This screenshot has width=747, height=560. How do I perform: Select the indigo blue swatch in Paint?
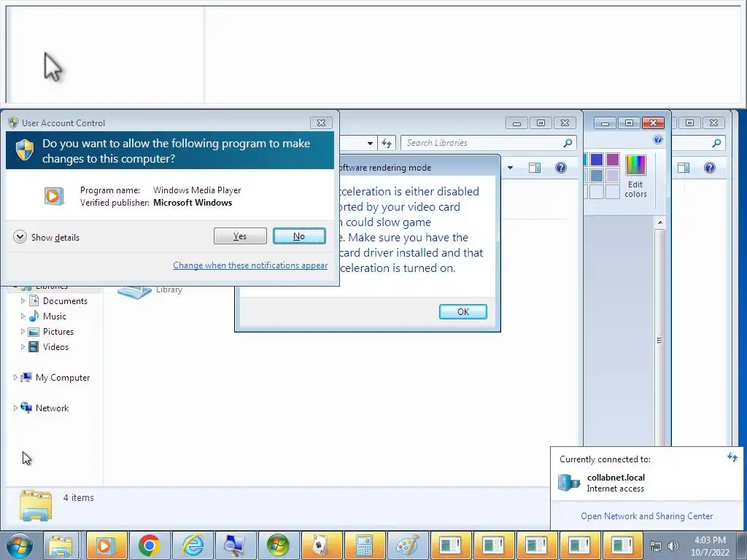(x=597, y=160)
